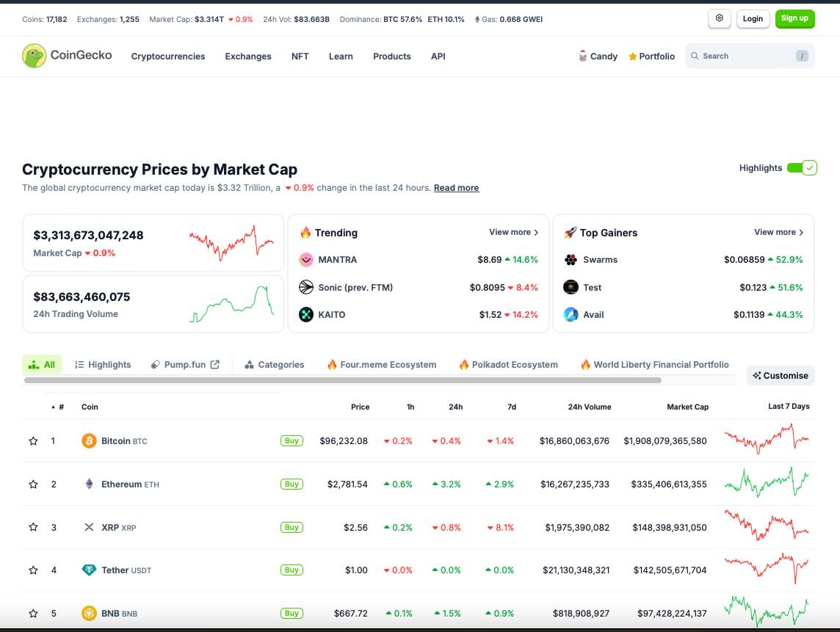Click the Highlights list icon in tabs
This screenshot has width=840, height=632.
coord(79,365)
